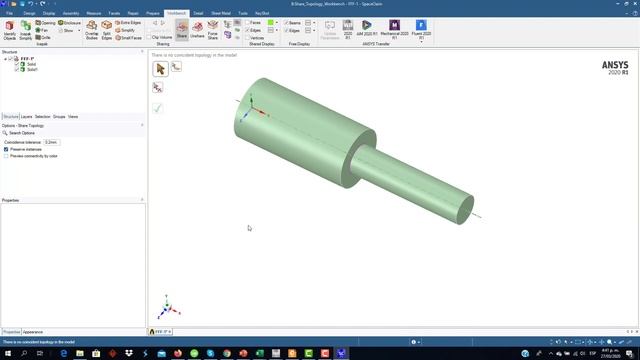Open the Sheet Metal ribbon tab
This screenshot has height=360, width=640.
[221, 13]
